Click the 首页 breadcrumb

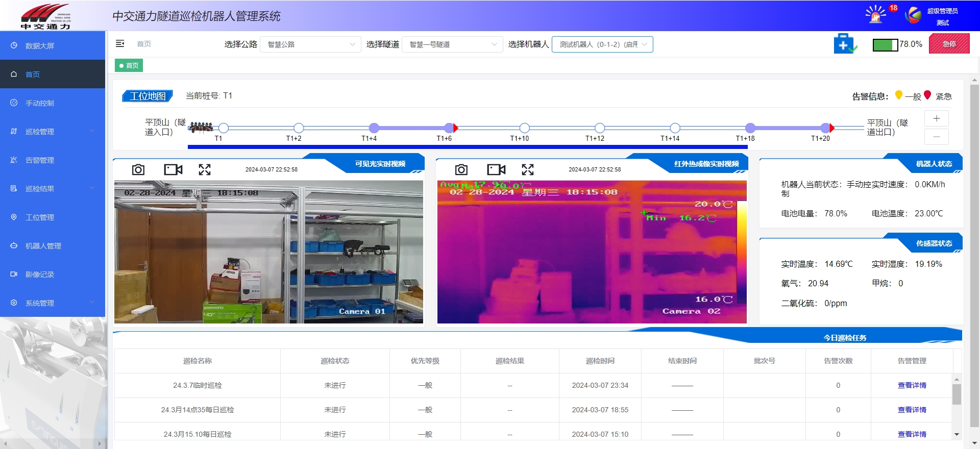[144, 44]
